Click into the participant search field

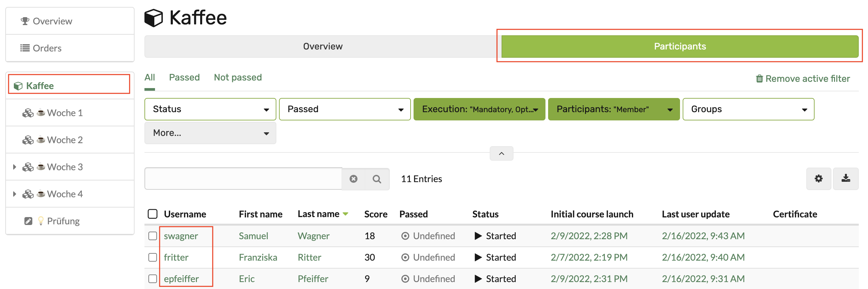coord(243,179)
